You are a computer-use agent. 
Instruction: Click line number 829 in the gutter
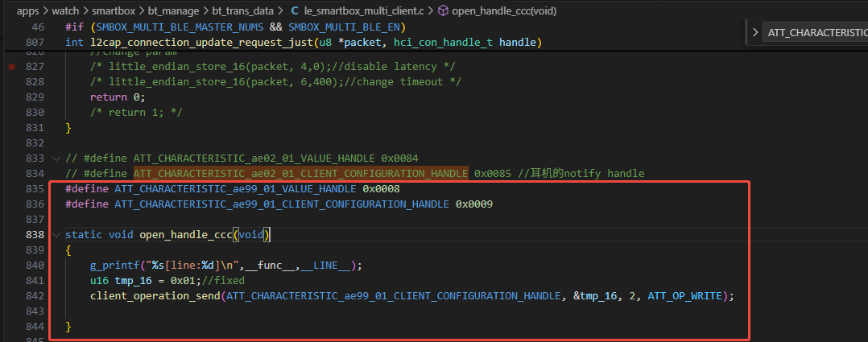click(x=35, y=97)
